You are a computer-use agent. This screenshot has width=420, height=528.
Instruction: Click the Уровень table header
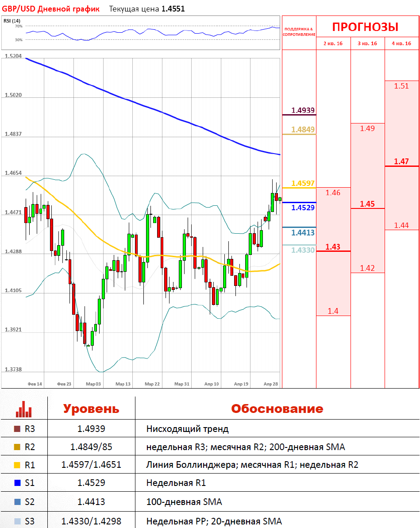pyautogui.click(x=91, y=409)
